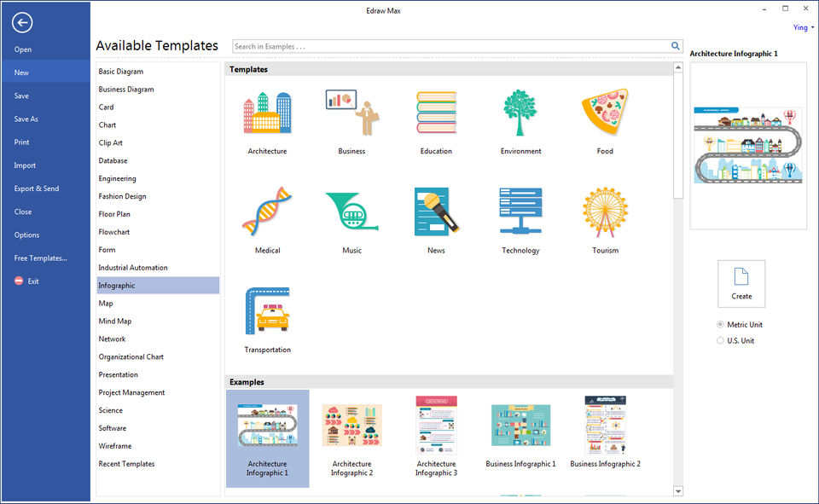This screenshot has height=504, width=819.
Task: Open Import in the sidebar
Action: click(25, 165)
